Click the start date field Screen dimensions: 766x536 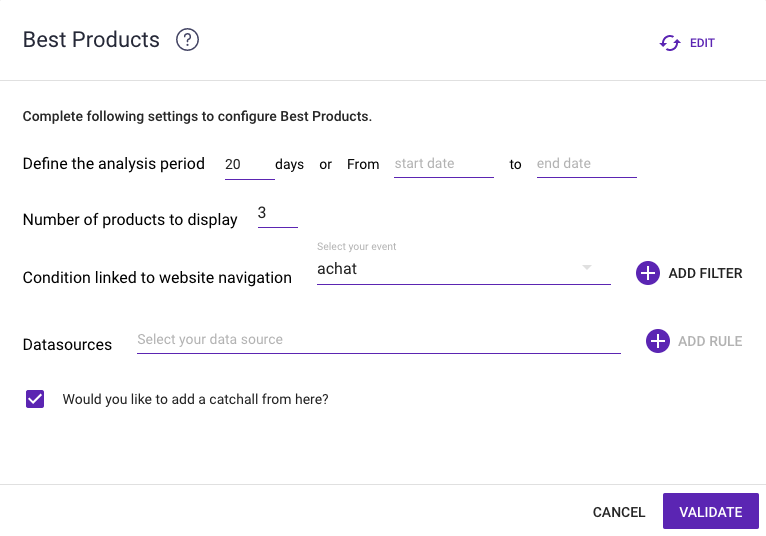click(443, 164)
